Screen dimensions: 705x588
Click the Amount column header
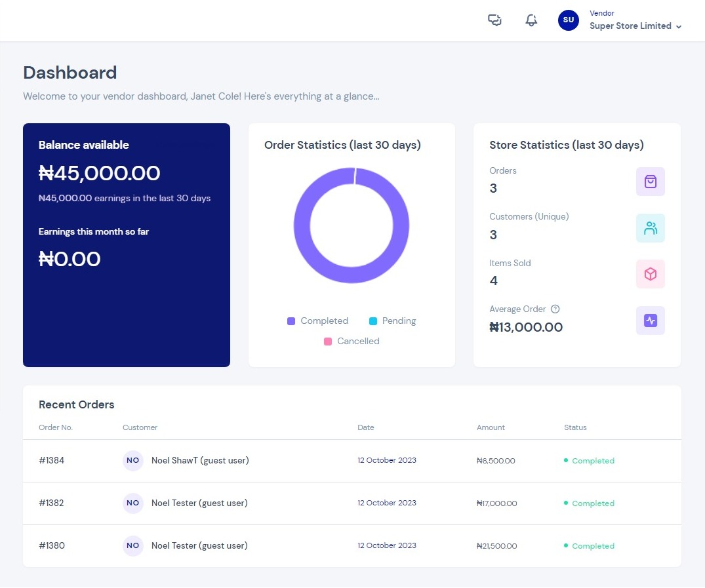(x=491, y=427)
